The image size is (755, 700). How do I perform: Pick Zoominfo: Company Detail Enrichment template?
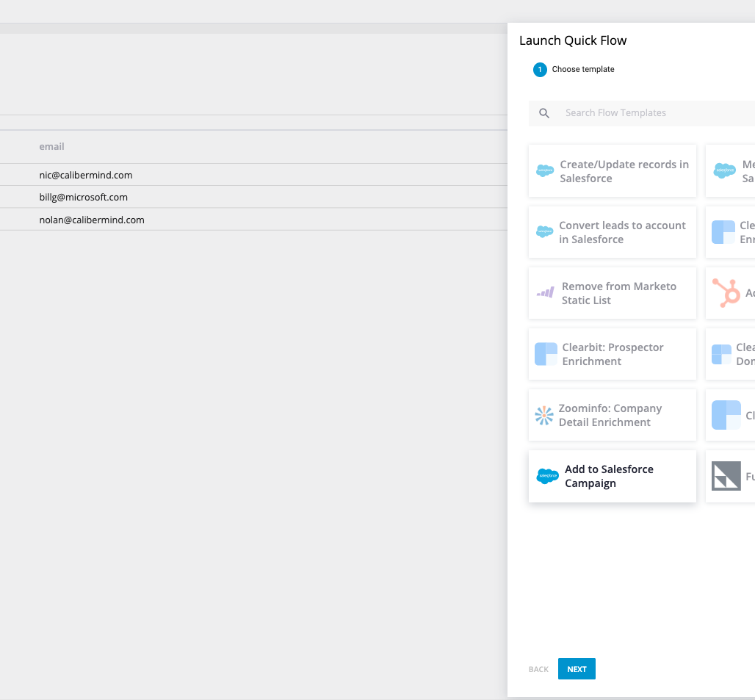[x=613, y=415]
